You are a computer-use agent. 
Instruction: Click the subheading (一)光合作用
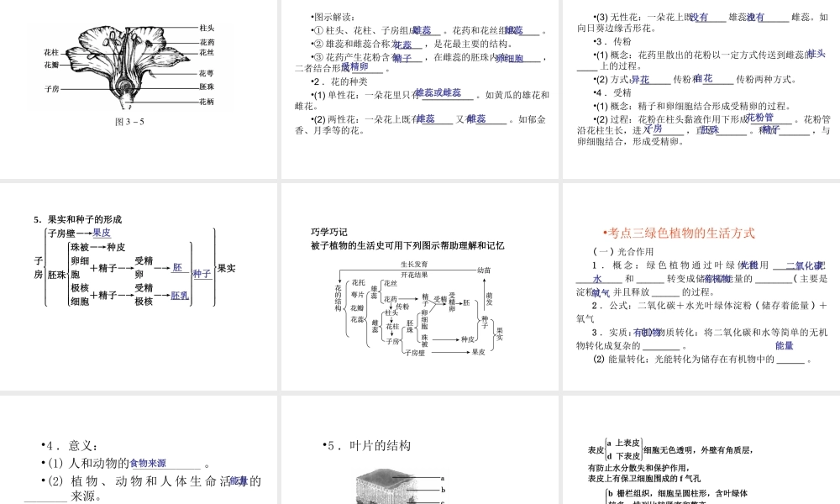[x=623, y=251]
